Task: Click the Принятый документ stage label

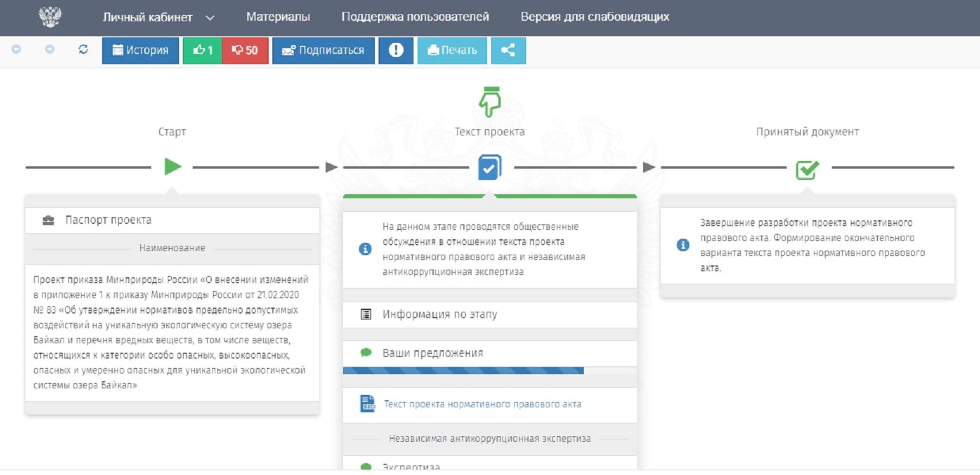Action: pyautogui.click(x=807, y=132)
